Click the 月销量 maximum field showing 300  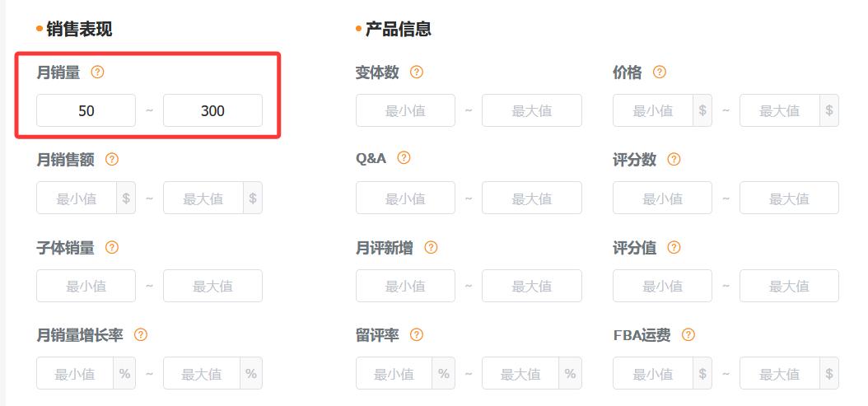[212, 110]
